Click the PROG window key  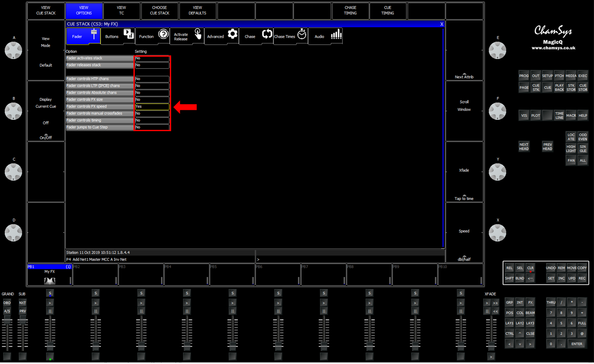tap(524, 76)
